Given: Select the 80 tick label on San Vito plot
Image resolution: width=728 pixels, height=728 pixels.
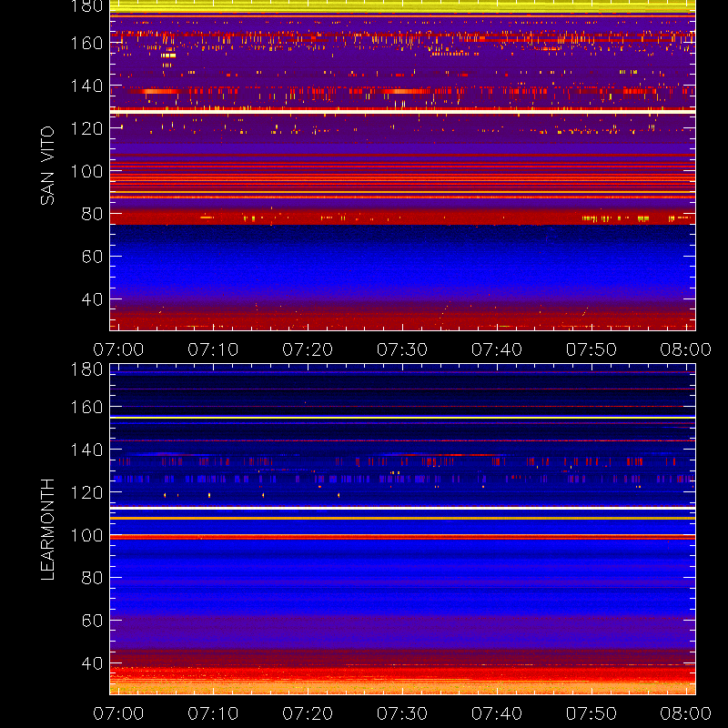Looking at the screenshot, I should coord(92,214).
